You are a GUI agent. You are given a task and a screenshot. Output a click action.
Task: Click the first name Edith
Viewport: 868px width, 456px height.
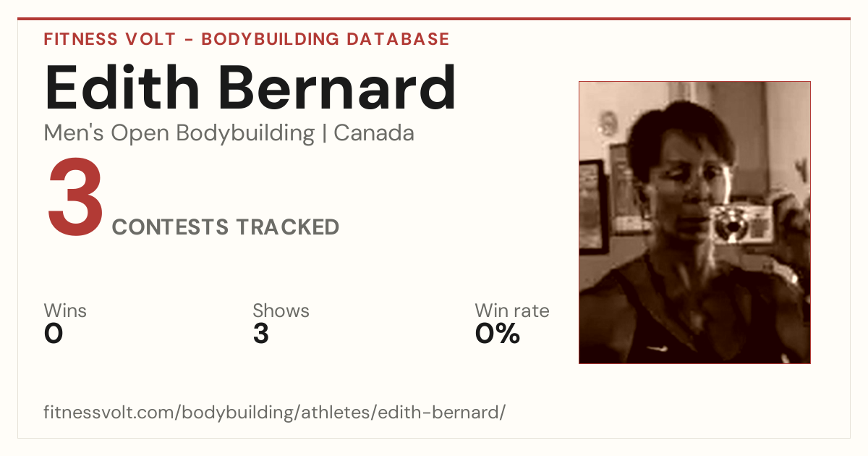point(122,89)
